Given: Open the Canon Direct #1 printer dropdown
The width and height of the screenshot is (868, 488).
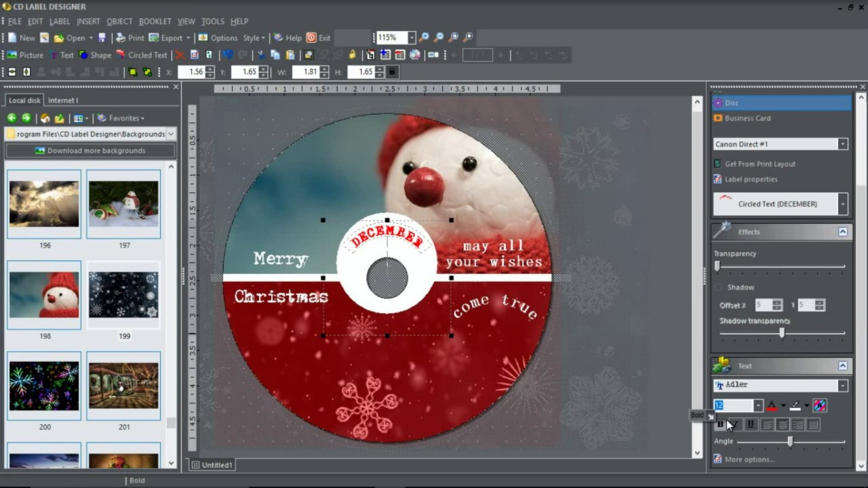Looking at the screenshot, I should pyautogui.click(x=842, y=144).
